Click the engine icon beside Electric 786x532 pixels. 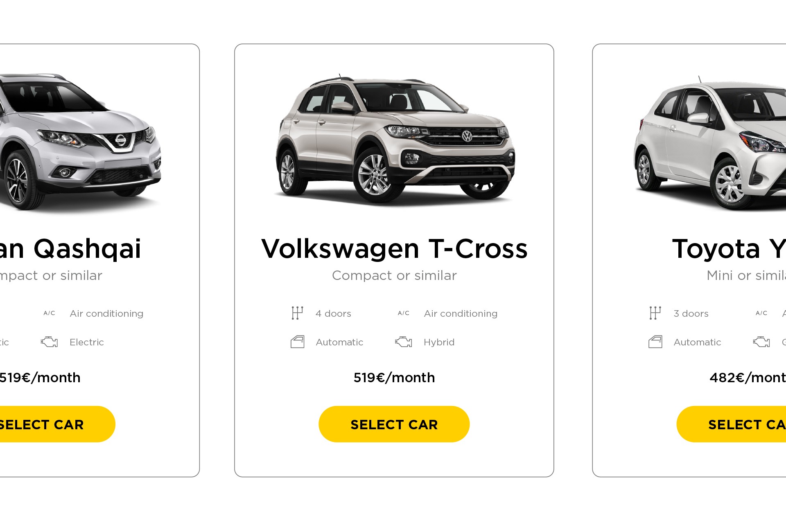pos(49,342)
